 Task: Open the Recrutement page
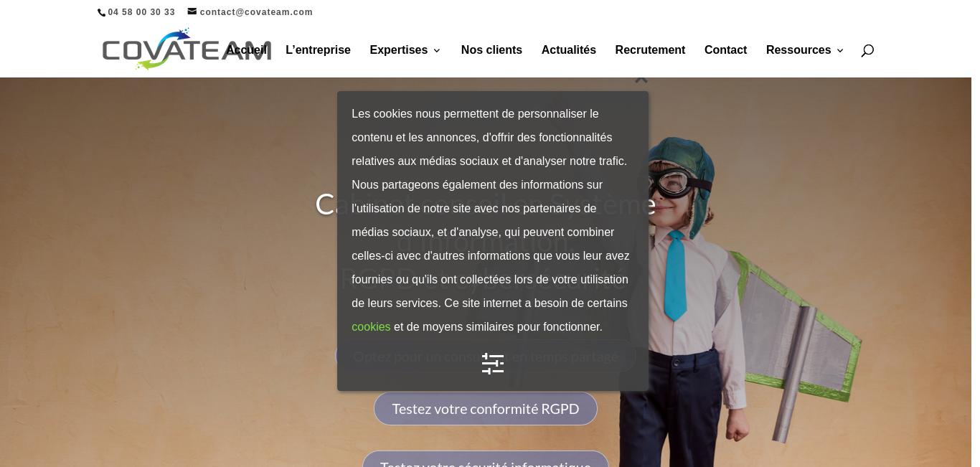tap(650, 50)
